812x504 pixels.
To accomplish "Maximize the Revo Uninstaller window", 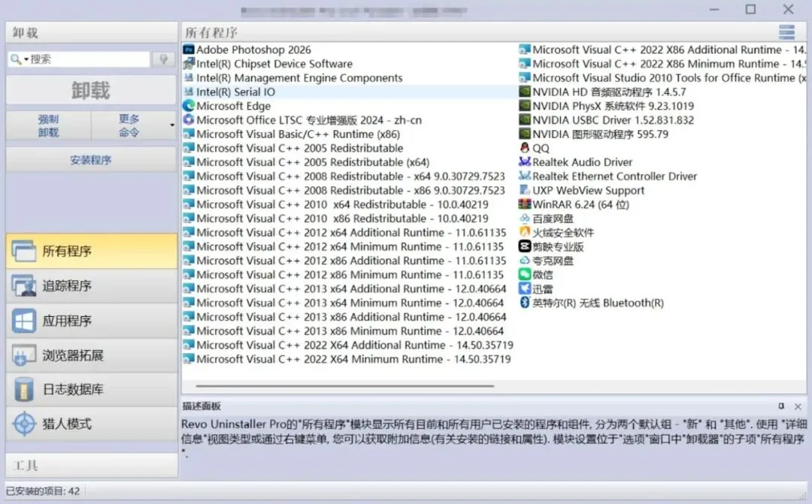I will [x=750, y=9].
